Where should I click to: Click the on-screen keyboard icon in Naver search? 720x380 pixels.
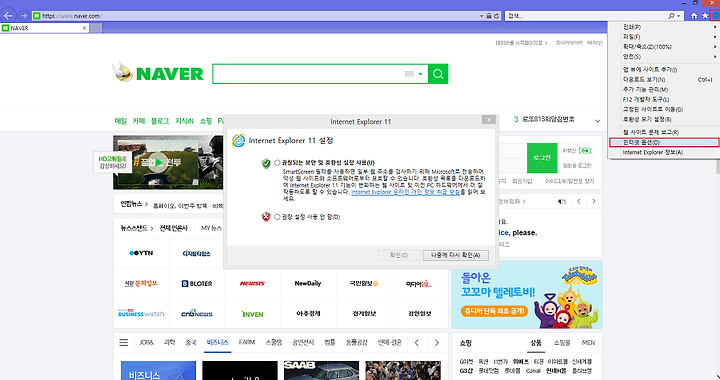[x=409, y=74]
